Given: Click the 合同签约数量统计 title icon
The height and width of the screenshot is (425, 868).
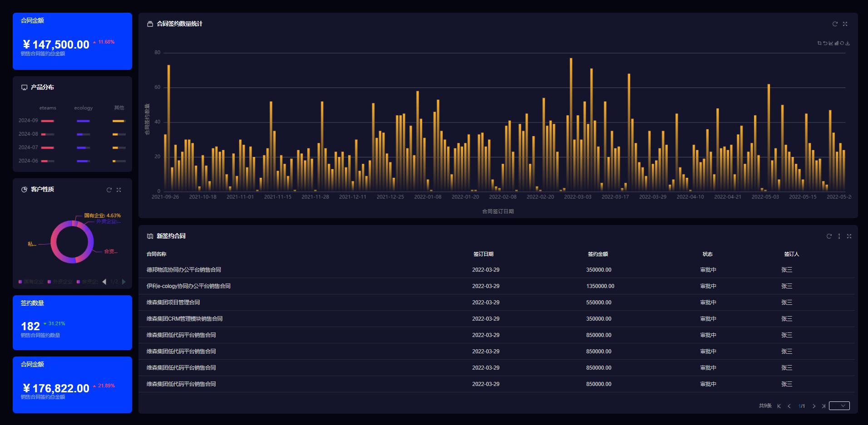Looking at the screenshot, I should click(x=150, y=24).
